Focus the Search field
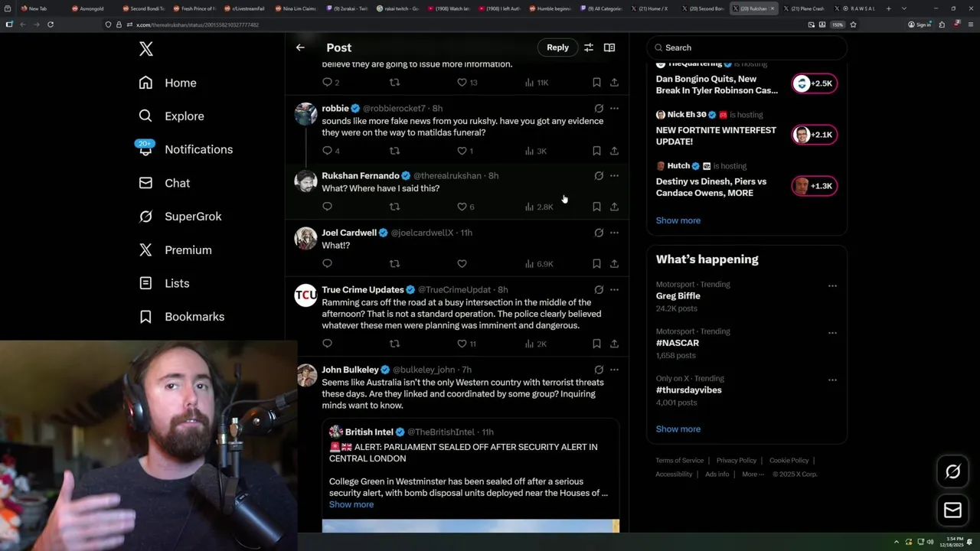The width and height of the screenshot is (980, 551). (746, 47)
